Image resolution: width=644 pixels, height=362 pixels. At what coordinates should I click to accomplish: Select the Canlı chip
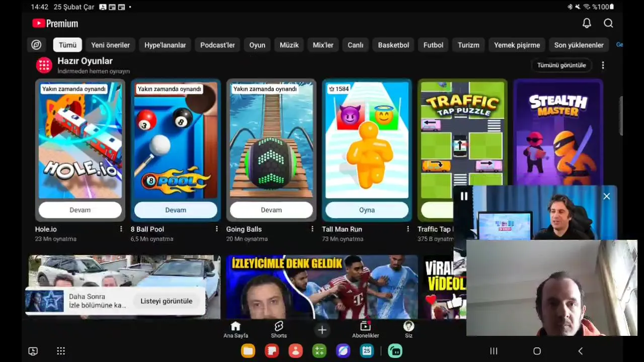355,45
